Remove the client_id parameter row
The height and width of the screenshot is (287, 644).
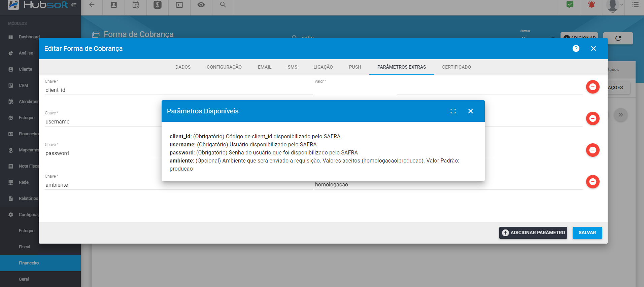tap(593, 87)
